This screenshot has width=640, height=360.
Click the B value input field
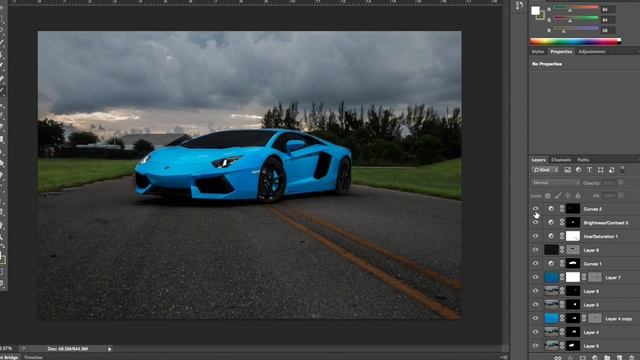pos(608,30)
